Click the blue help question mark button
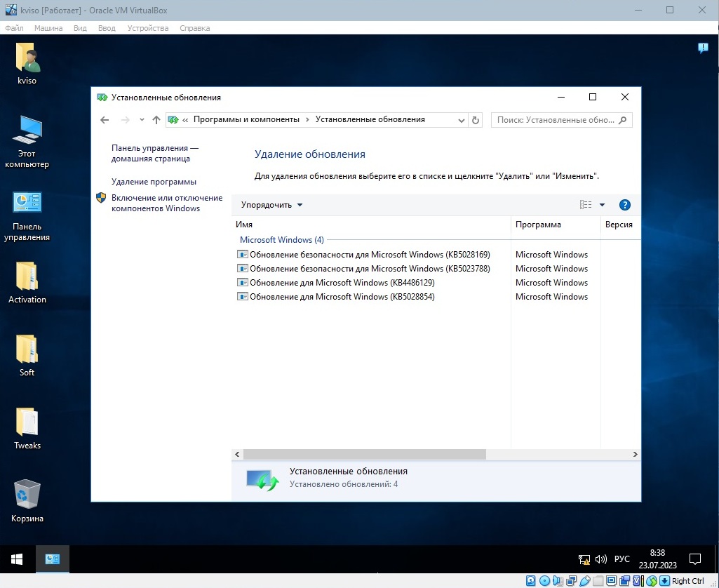 624,205
